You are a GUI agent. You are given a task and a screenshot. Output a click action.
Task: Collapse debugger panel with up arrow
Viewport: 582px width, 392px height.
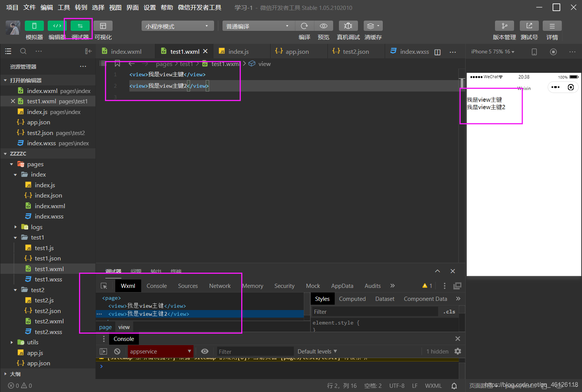pos(437,271)
